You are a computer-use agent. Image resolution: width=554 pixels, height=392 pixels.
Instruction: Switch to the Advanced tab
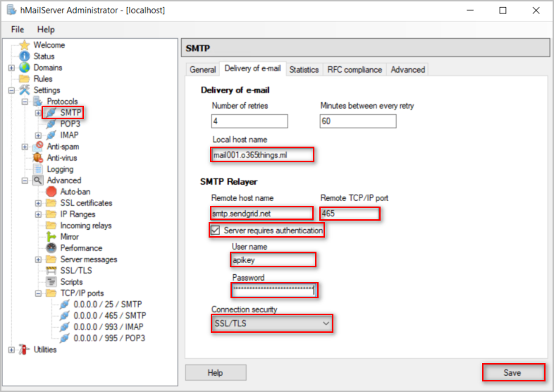[407, 70]
